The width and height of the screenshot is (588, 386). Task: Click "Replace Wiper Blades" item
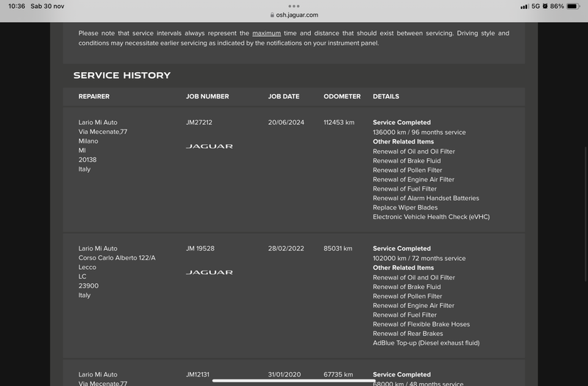pyautogui.click(x=405, y=207)
